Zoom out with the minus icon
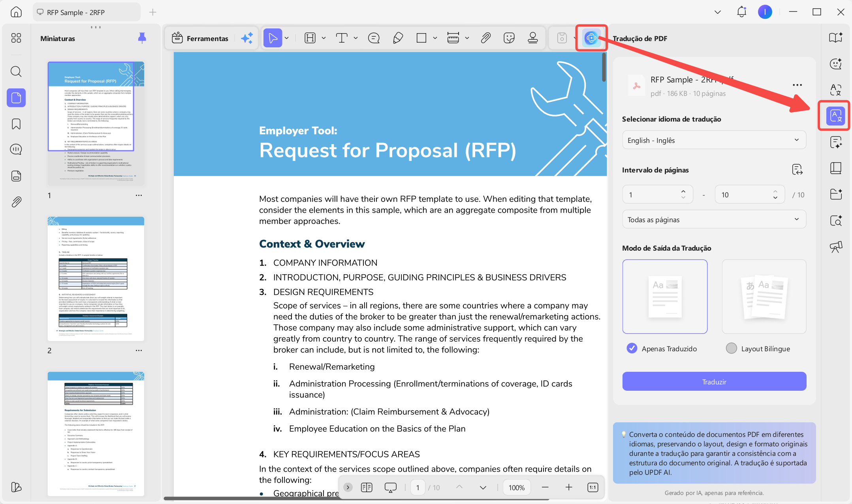This screenshot has width=852, height=504. click(545, 487)
